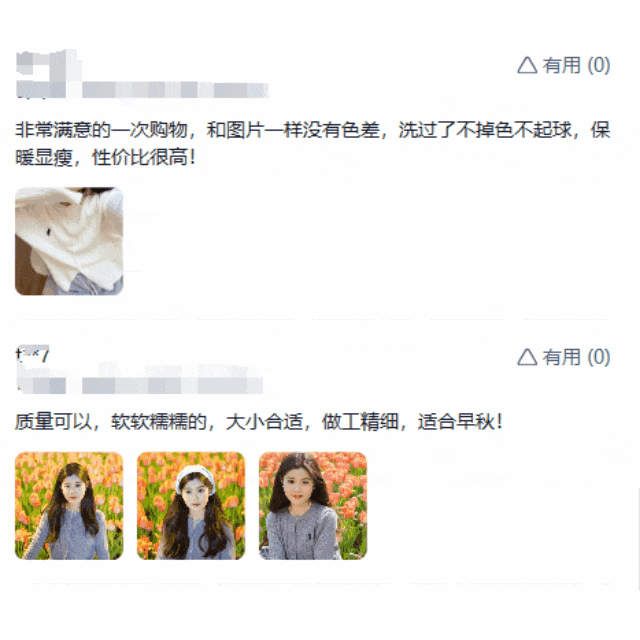The height and width of the screenshot is (640, 640).
Task: Enlarge the photo of the girl sitting in the gray cardigan
Action: pos(313,506)
